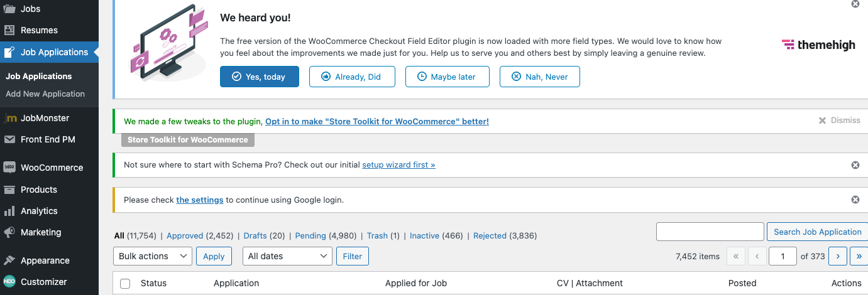Click the Store Toolkit for WooCommerce tag
This screenshot has width=868, height=295.
pyautogui.click(x=188, y=140)
